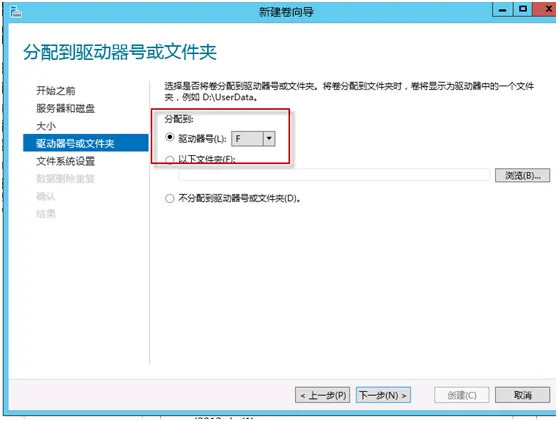558x421 pixels.
Task: Click the drive letter F combo box
Action: point(253,138)
